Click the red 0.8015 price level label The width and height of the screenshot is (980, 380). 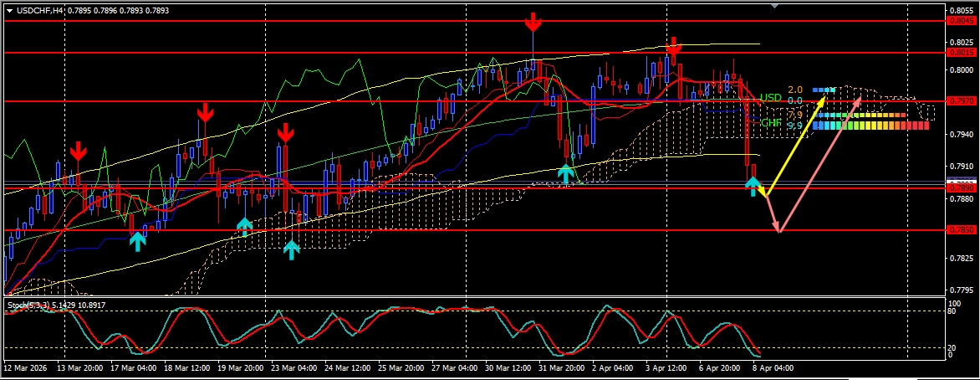962,54
